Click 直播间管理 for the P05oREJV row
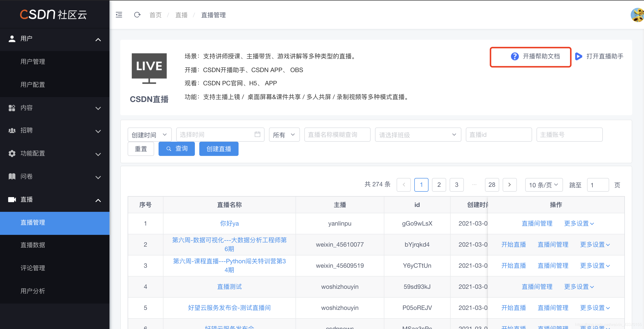The height and width of the screenshot is (329, 644). (553, 308)
